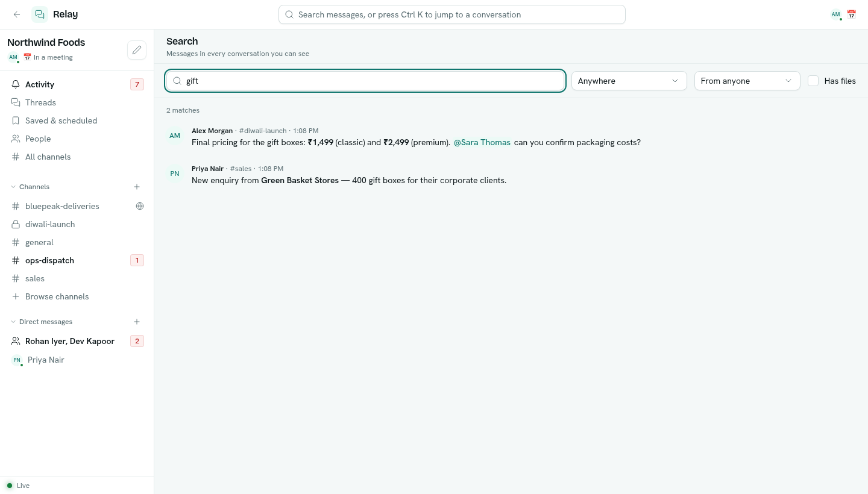The width and height of the screenshot is (868, 494).
Task: Click Browse channels
Action: coord(77,296)
